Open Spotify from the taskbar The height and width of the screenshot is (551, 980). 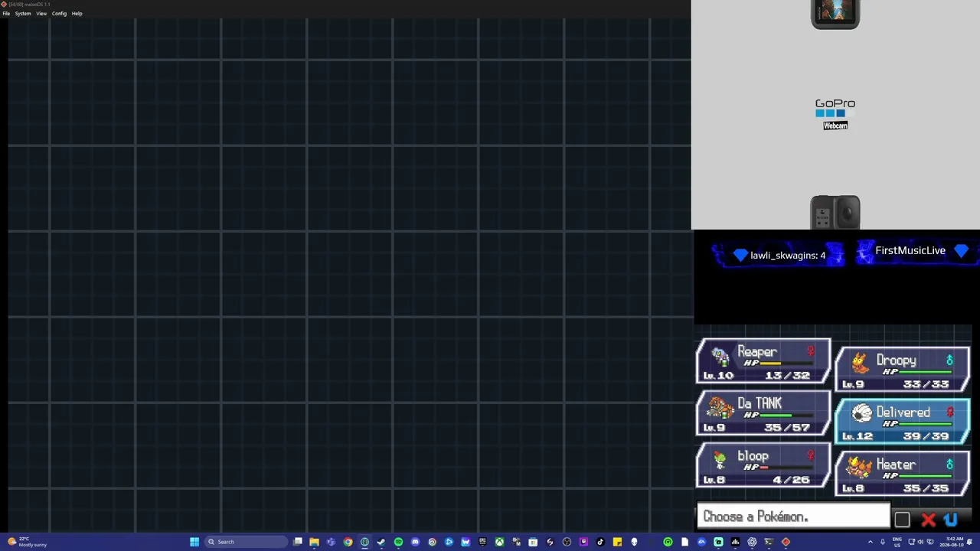(398, 542)
